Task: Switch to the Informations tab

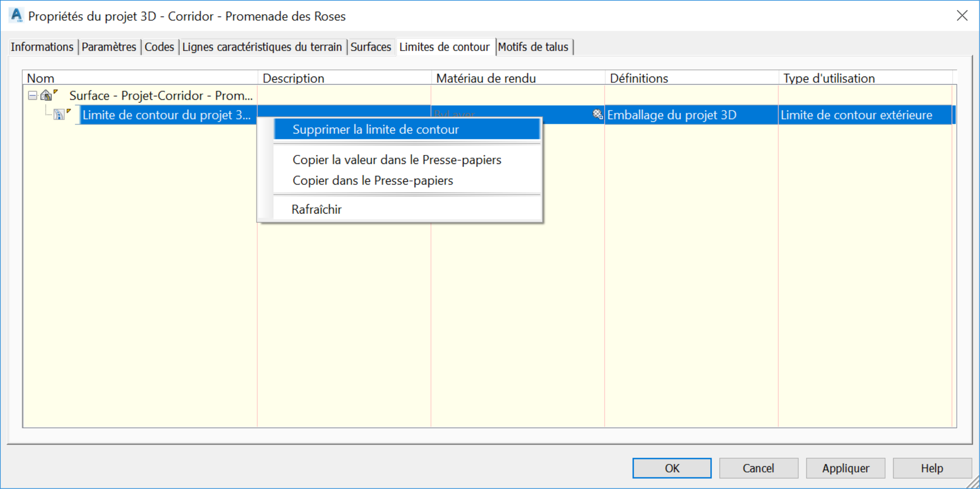Action: click(42, 47)
